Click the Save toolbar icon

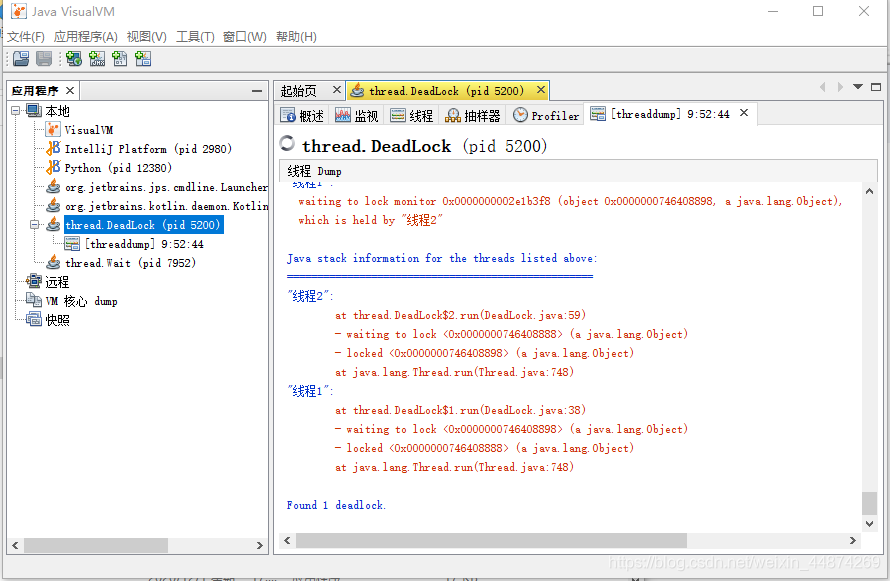point(44,60)
